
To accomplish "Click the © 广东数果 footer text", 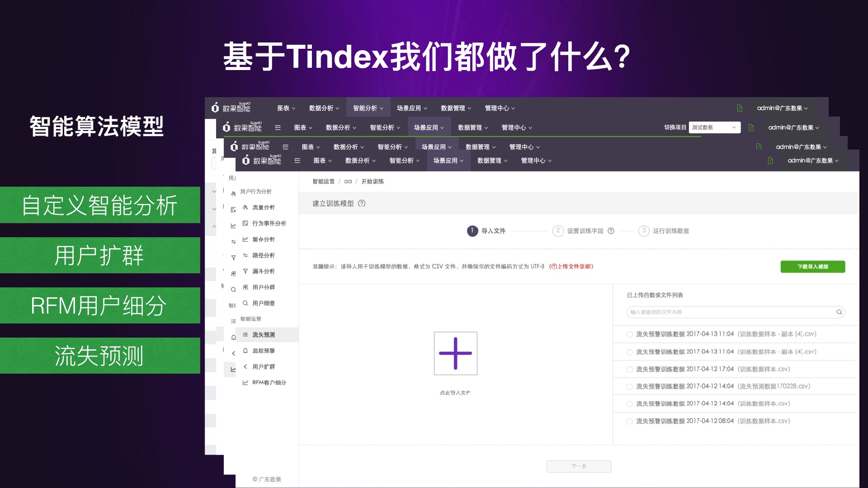I will coord(267,479).
